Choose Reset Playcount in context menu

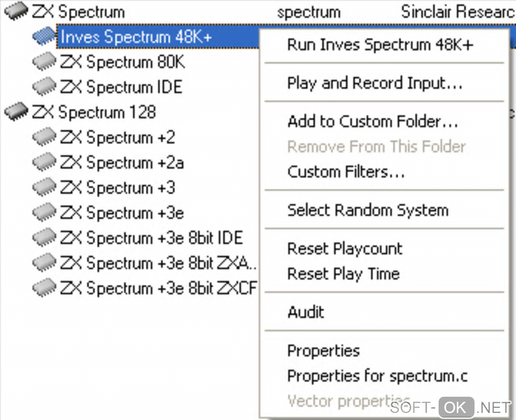(345, 248)
